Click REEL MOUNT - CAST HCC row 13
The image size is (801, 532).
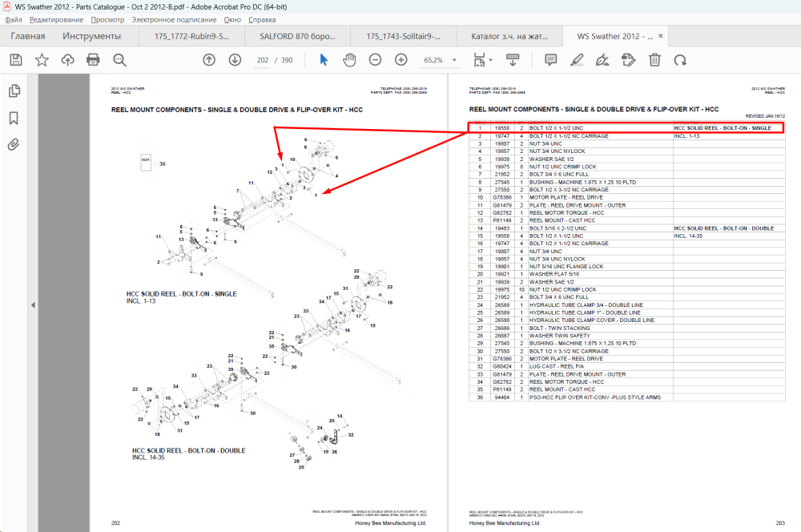coord(562,220)
